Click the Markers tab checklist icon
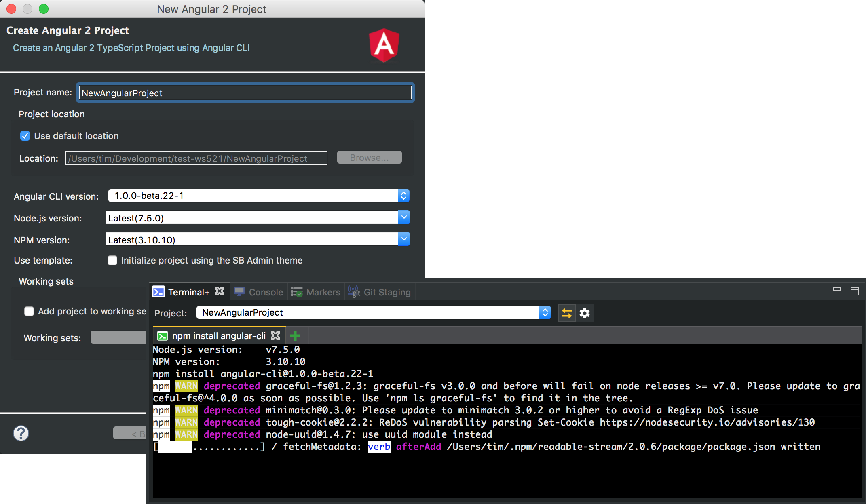Viewport: 866px width, 504px height. tap(297, 292)
